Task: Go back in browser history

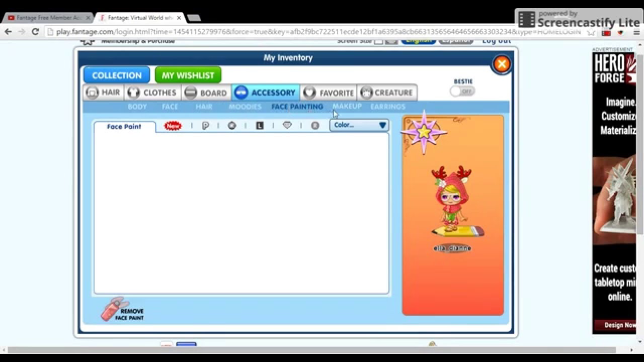Action: [8, 32]
